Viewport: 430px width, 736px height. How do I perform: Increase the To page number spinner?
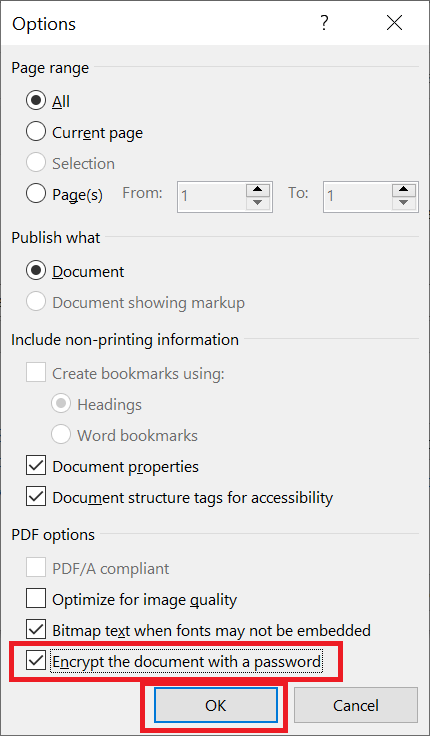tap(404, 190)
